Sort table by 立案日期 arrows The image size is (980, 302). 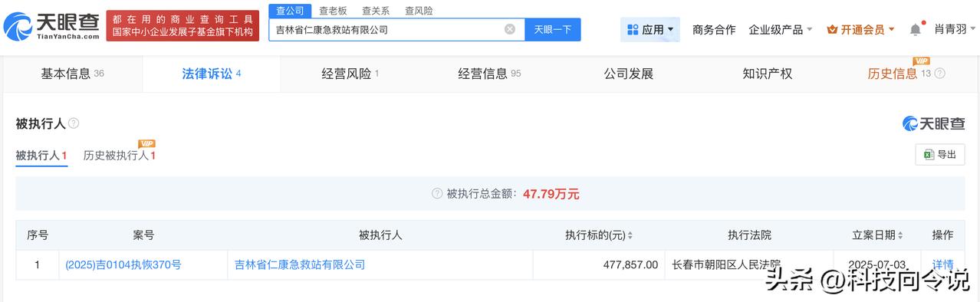pyautogui.click(x=900, y=235)
